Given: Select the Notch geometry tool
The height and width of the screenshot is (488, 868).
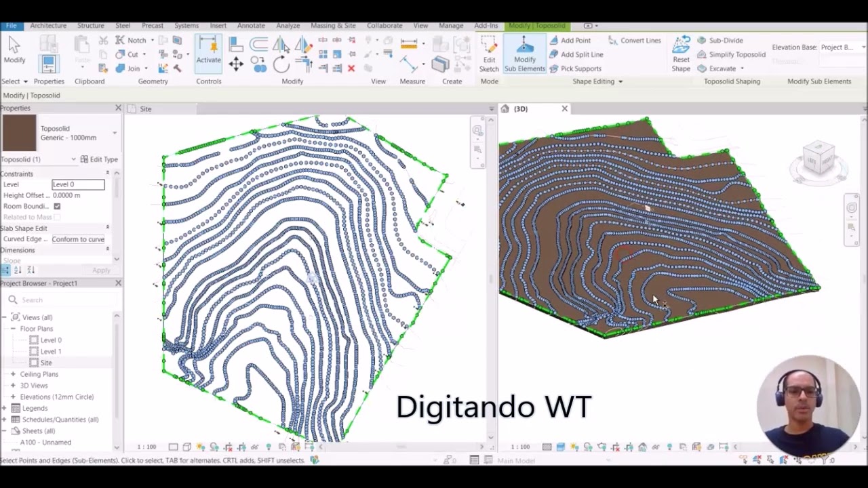Looking at the screenshot, I should (132, 40).
